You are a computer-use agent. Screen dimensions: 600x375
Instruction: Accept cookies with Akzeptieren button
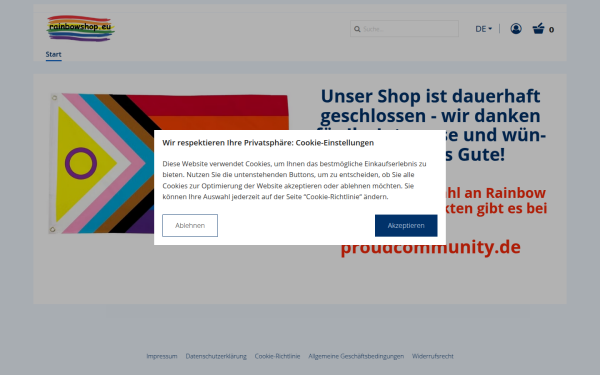click(x=406, y=225)
